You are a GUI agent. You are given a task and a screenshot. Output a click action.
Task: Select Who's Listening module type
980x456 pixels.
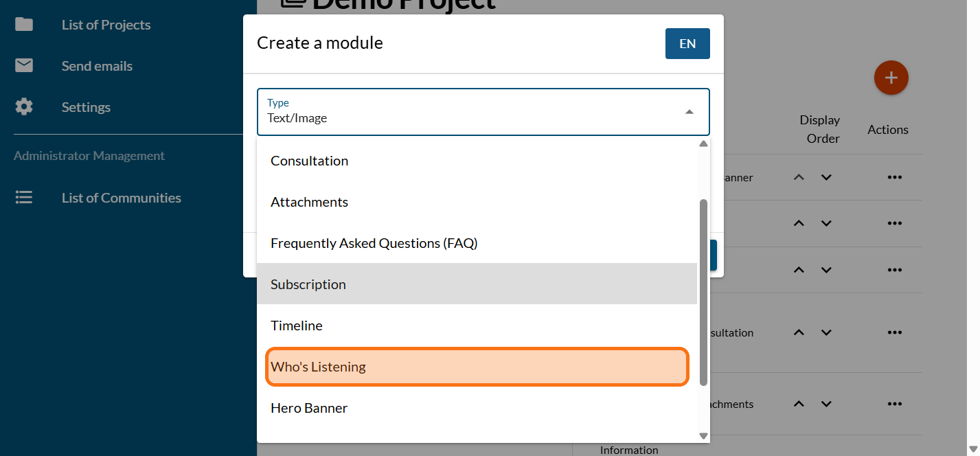477,367
